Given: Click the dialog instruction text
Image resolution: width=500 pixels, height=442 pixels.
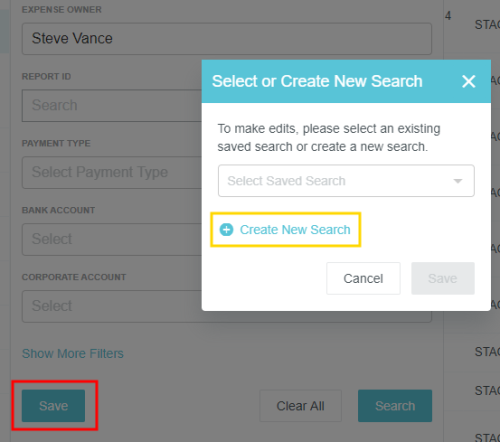Looking at the screenshot, I should click(x=329, y=137).
